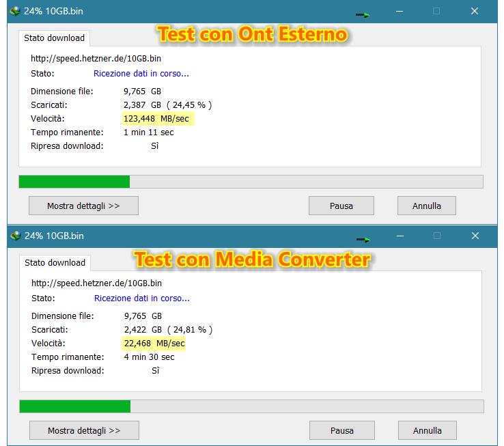This screenshot has width=504, height=446.
Task: Click the remaining time 4 min 30 sec
Action: click(149, 357)
